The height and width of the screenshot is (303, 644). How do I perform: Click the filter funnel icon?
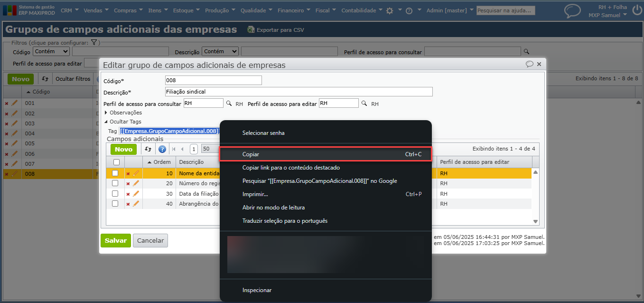click(94, 42)
